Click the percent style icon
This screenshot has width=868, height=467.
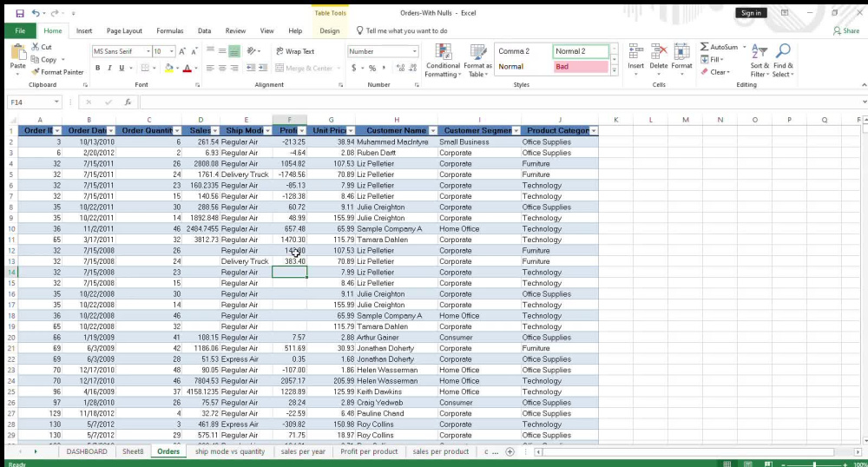coord(372,68)
